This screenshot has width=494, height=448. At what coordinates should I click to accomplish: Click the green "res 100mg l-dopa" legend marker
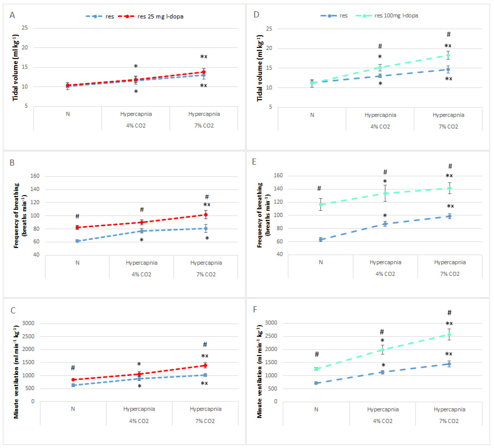(364, 16)
